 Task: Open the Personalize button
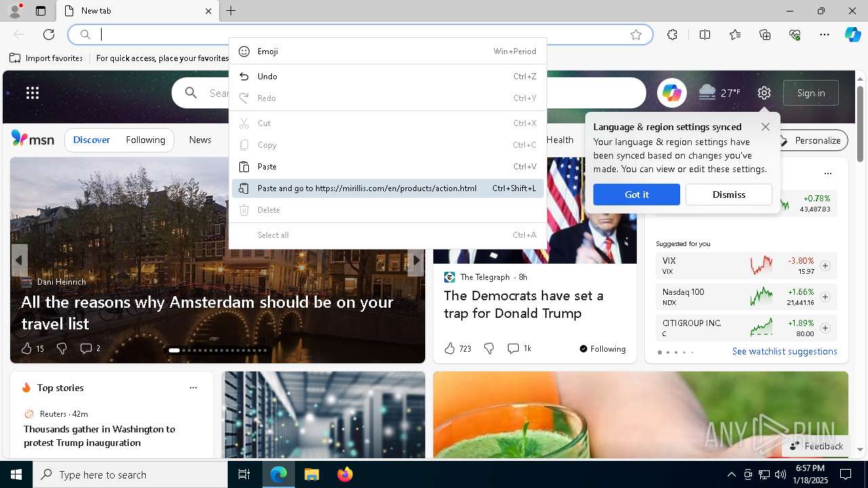click(x=810, y=140)
